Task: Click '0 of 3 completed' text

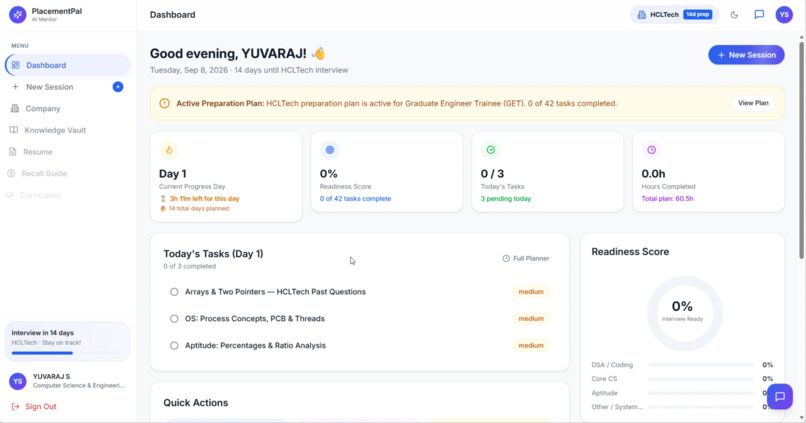Action: [x=190, y=266]
